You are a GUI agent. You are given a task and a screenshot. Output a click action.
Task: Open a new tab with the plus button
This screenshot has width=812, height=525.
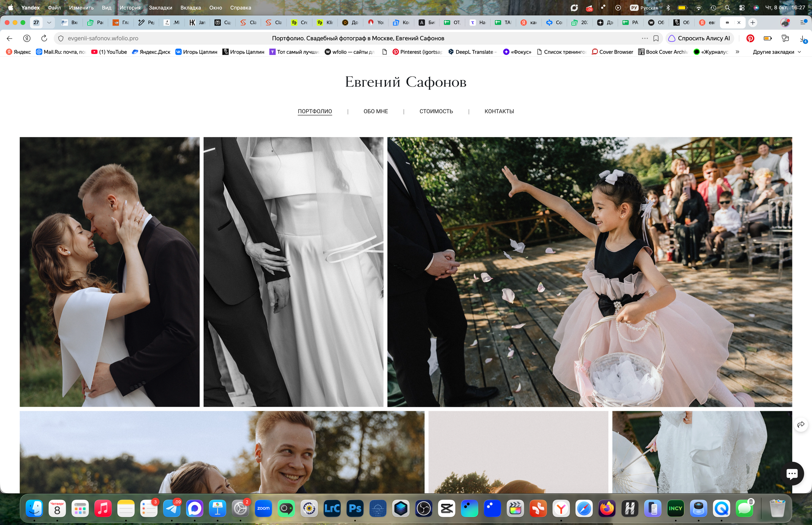(x=753, y=23)
